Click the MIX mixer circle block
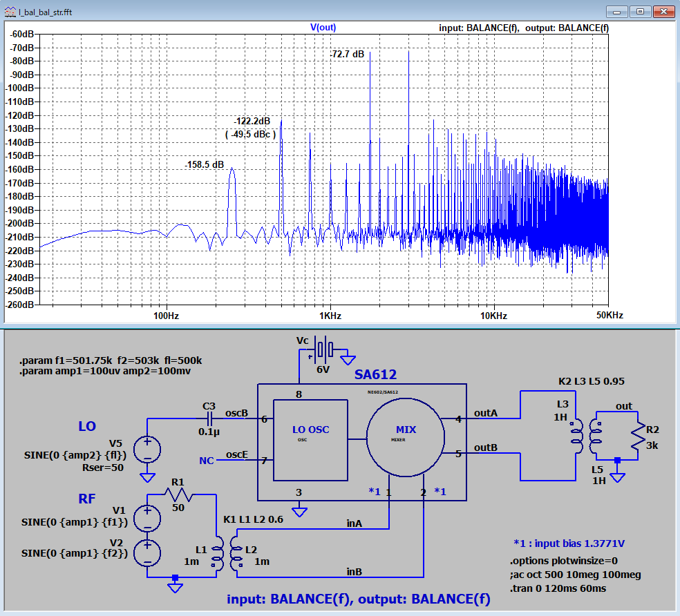680x616 pixels. pos(406,437)
